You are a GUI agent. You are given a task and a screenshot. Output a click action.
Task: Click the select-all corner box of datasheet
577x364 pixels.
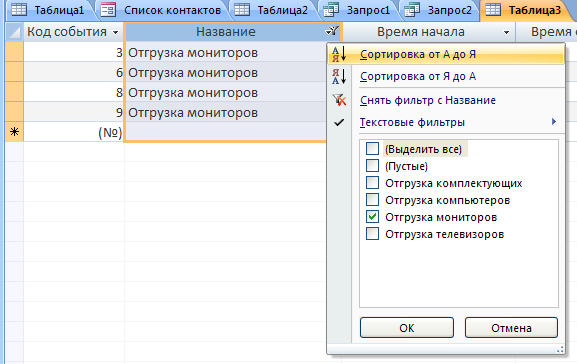click(14, 32)
